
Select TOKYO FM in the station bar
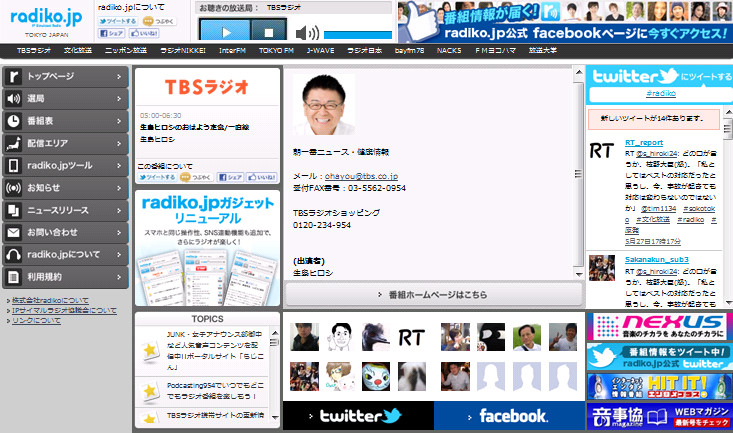[276, 51]
